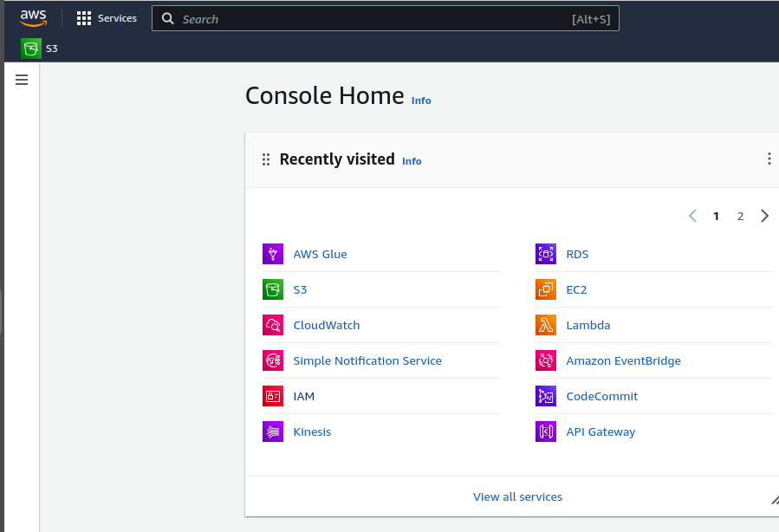Click the S3 bucket icon in Recently visited
Viewport: 779px width, 532px height.
pos(272,289)
